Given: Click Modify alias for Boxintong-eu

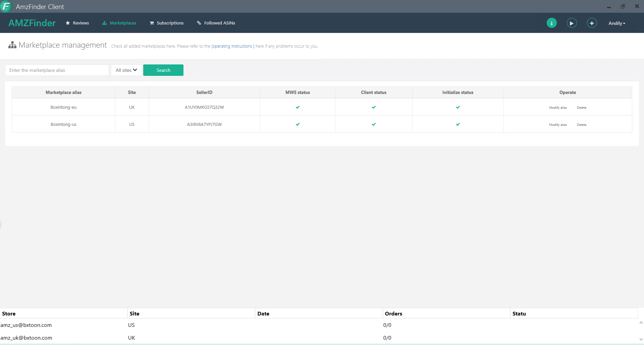Looking at the screenshot, I should point(558,108).
